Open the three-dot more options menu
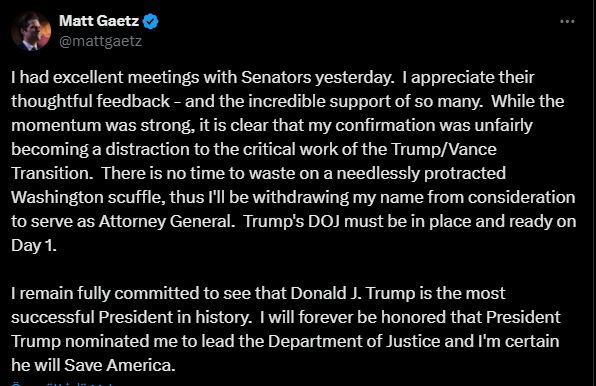The image size is (596, 386). (567, 22)
